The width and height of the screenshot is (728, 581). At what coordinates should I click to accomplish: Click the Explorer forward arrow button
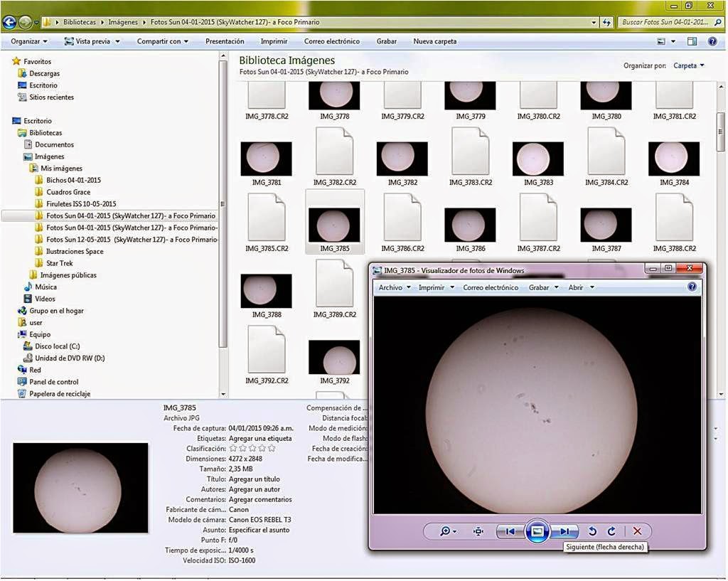(25, 22)
